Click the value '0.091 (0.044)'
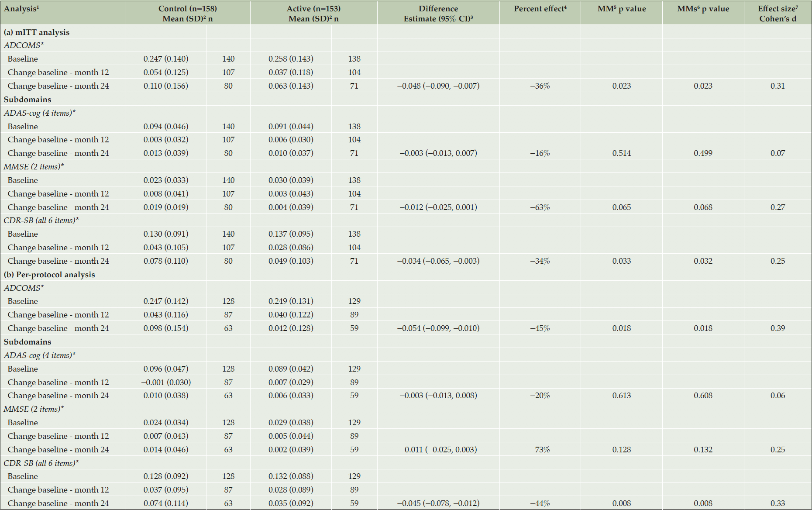 291,127
